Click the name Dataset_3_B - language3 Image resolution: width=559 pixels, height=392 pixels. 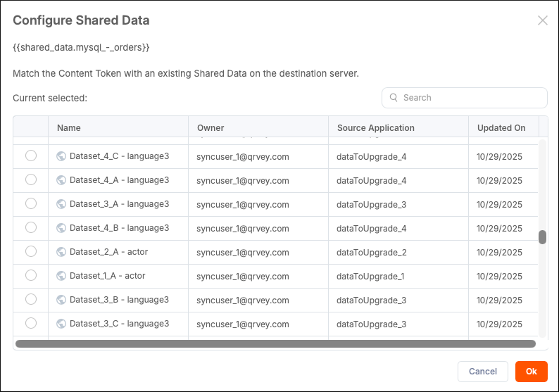pyautogui.click(x=120, y=300)
